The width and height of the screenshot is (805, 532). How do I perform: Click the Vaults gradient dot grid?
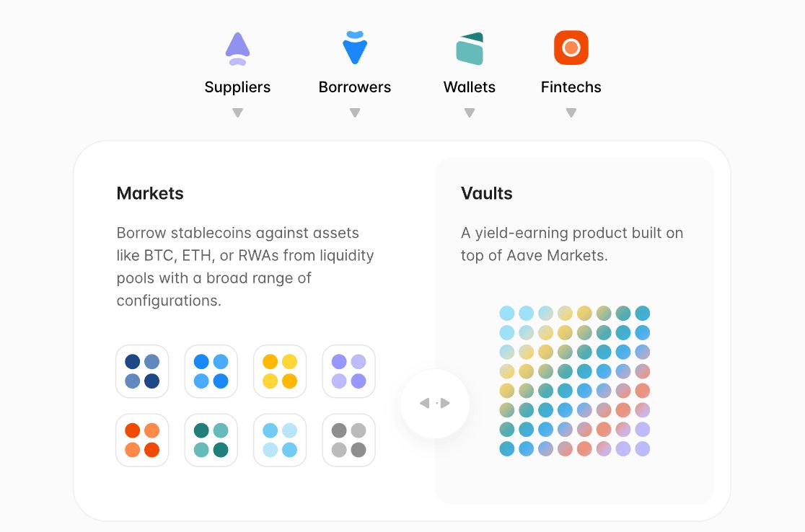575,381
